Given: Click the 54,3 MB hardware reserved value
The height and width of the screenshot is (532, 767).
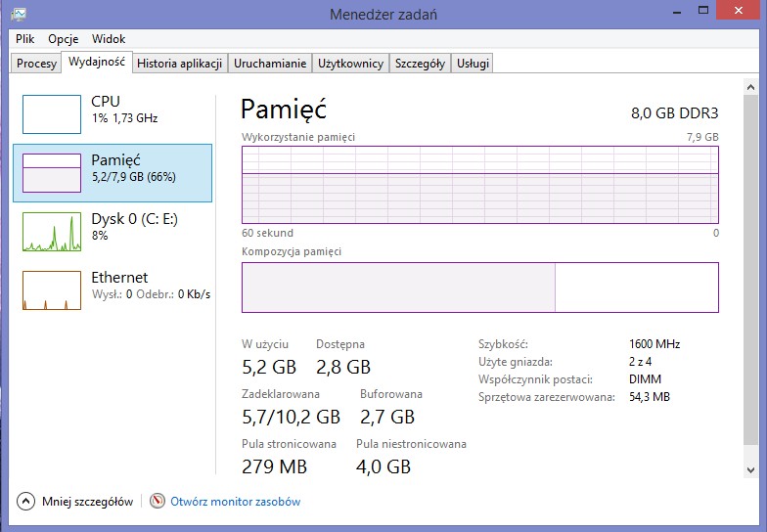Looking at the screenshot, I should (650, 397).
